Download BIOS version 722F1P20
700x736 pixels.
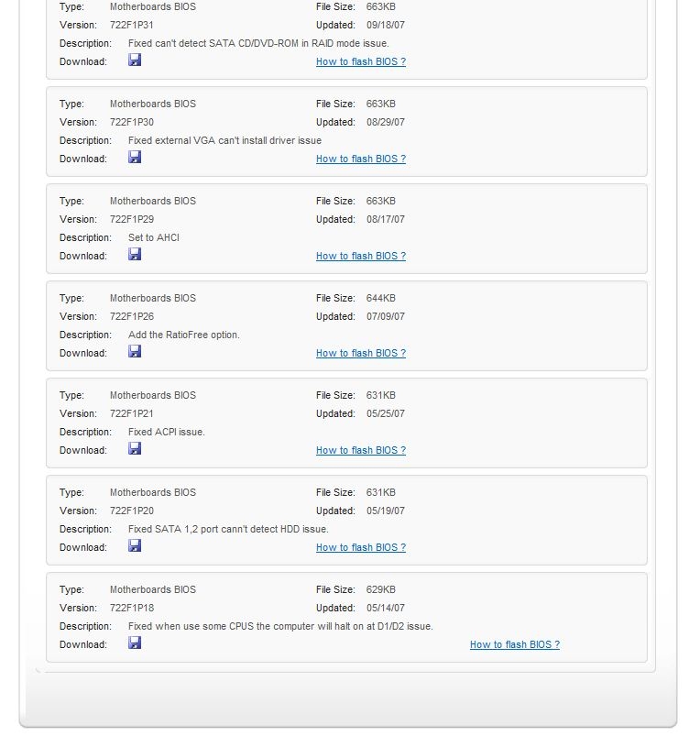[135, 546]
